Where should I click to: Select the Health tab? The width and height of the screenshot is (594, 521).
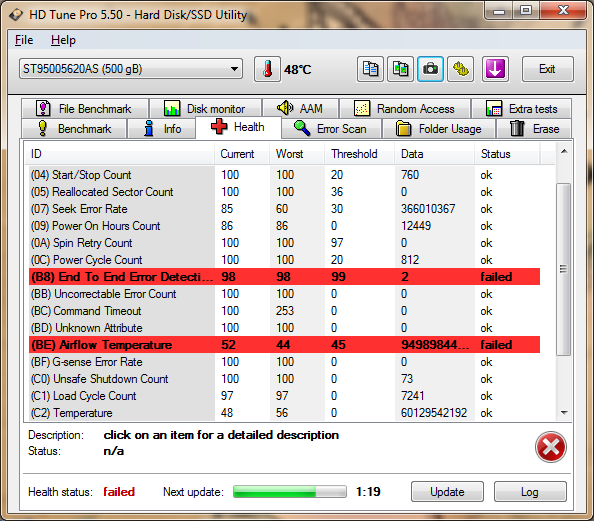pyautogui.click(x=238, y=127)
